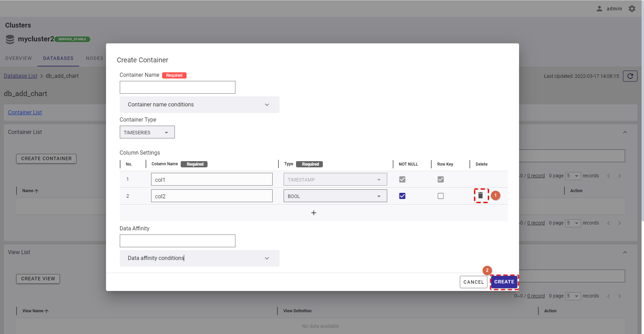
Task: Click CANCEL to close the dialog
Action: click(x=473, y=282)
